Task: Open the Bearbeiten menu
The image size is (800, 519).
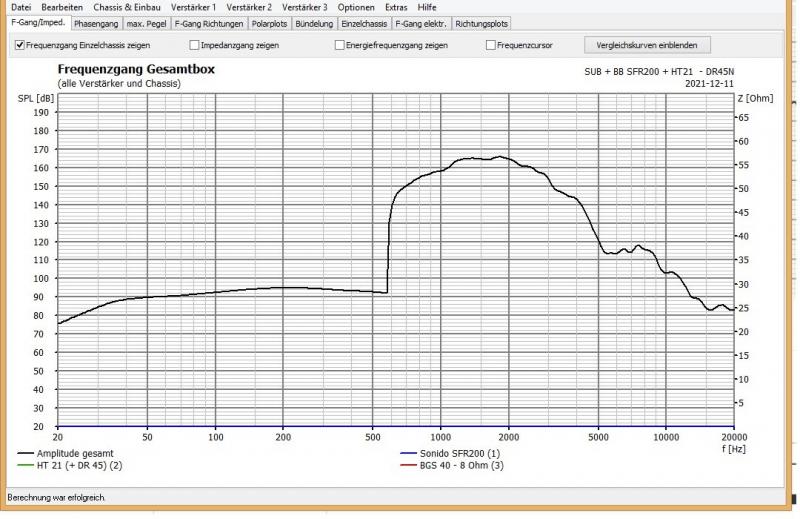Action: [62, 7]
